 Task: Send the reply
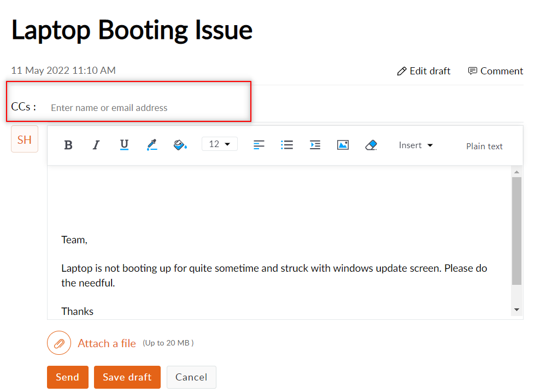(x=68, y=377)
